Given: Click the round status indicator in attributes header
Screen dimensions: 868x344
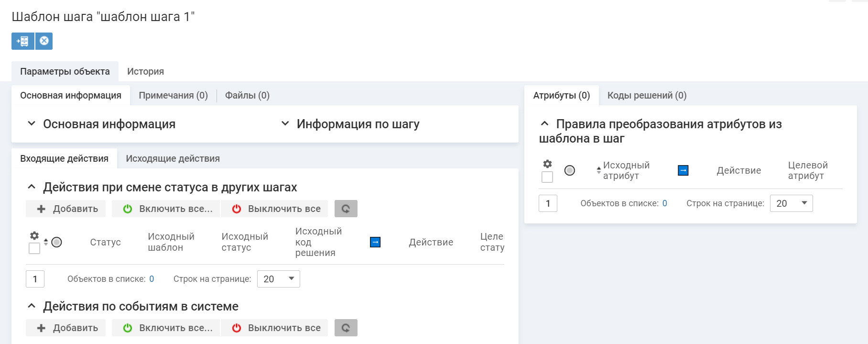Looking at the screenshot, I should [570, 170].
